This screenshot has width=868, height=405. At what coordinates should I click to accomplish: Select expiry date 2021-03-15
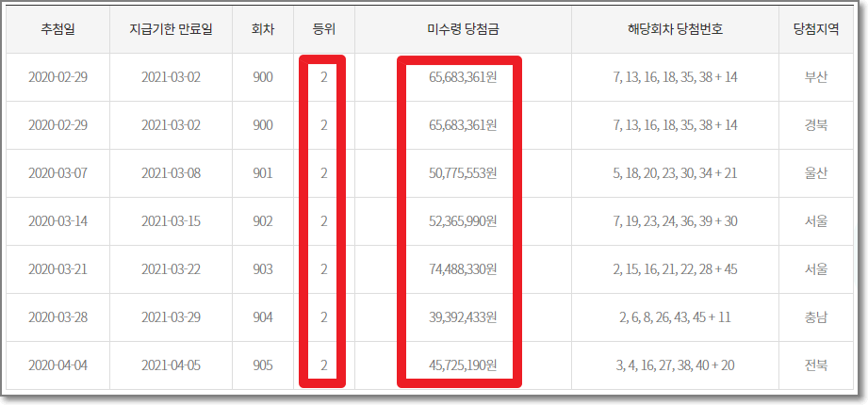pos(171,221)
